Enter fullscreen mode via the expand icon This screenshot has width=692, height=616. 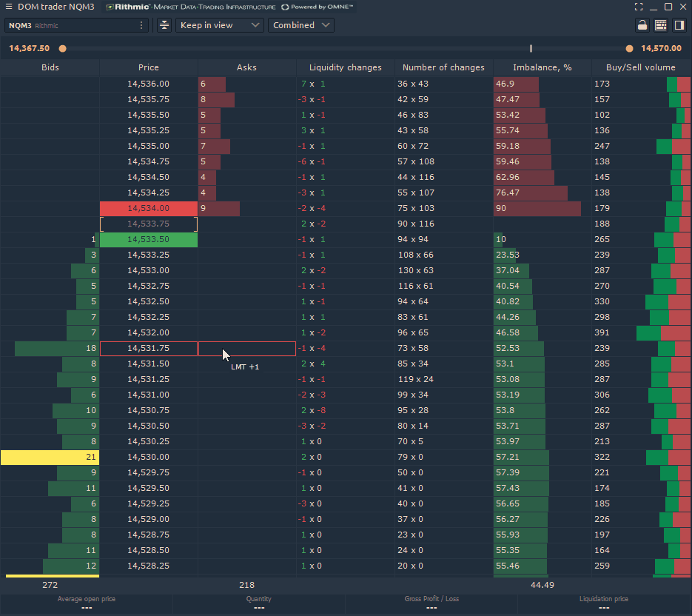[x=639, y=7]
